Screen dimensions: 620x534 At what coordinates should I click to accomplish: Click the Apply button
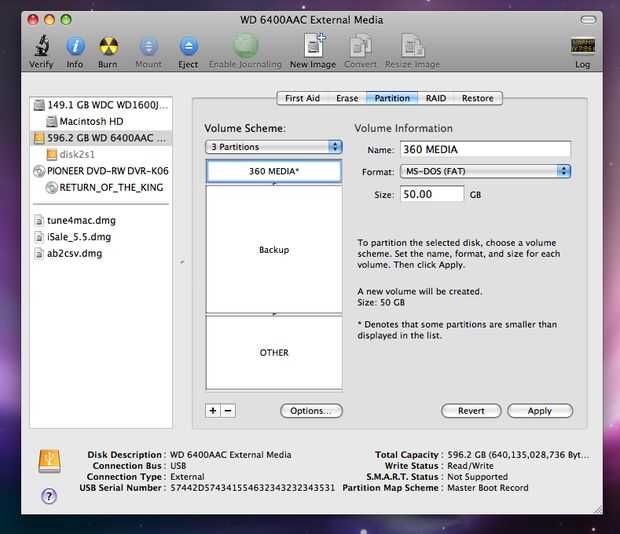click(x=540, y=411)
